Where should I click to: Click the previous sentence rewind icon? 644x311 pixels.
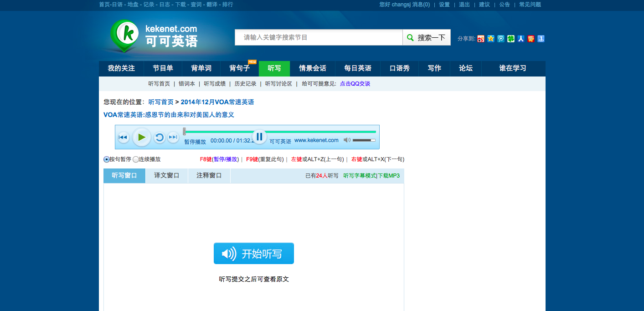[123, 137]
